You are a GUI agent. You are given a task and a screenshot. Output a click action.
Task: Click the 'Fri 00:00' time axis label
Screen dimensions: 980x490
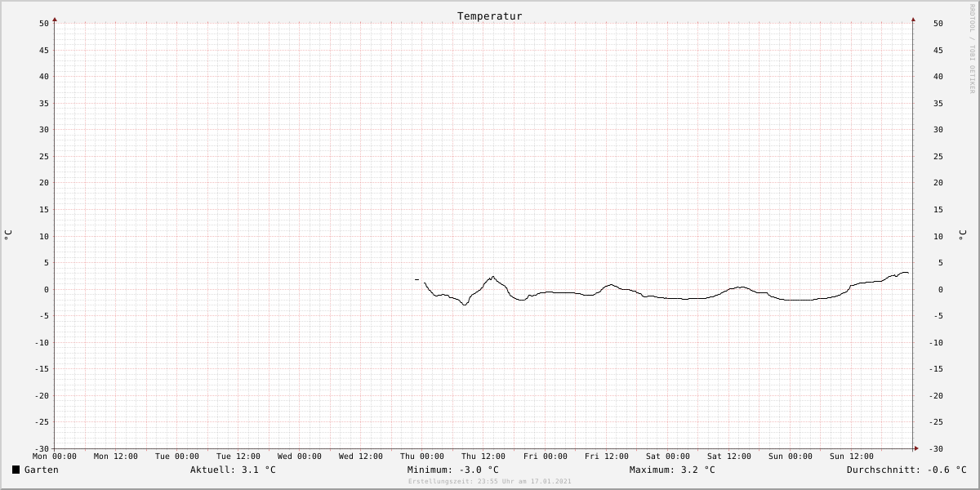pyautogui.click(x=546, y=457)
